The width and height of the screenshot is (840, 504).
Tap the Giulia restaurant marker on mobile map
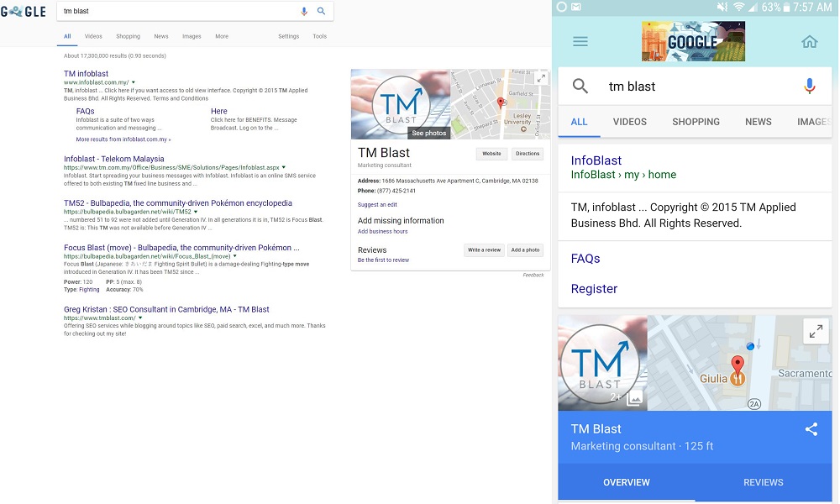pyautogui.click(x=738, y=379)
